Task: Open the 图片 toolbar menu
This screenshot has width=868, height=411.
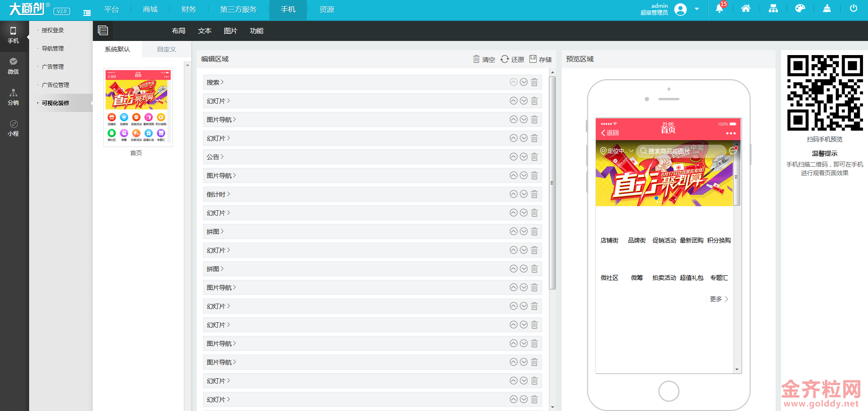Action: (231, 31)
